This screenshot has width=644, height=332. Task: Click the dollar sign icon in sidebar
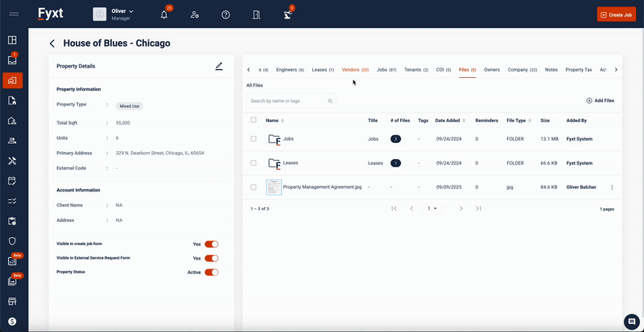tap(12, 322)
